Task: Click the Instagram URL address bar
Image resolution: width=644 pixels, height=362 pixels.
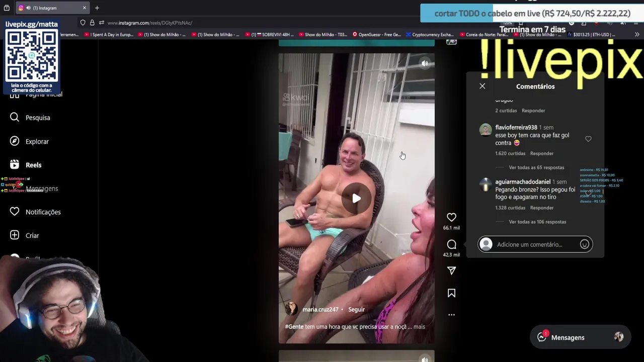Action: [149, 23]
